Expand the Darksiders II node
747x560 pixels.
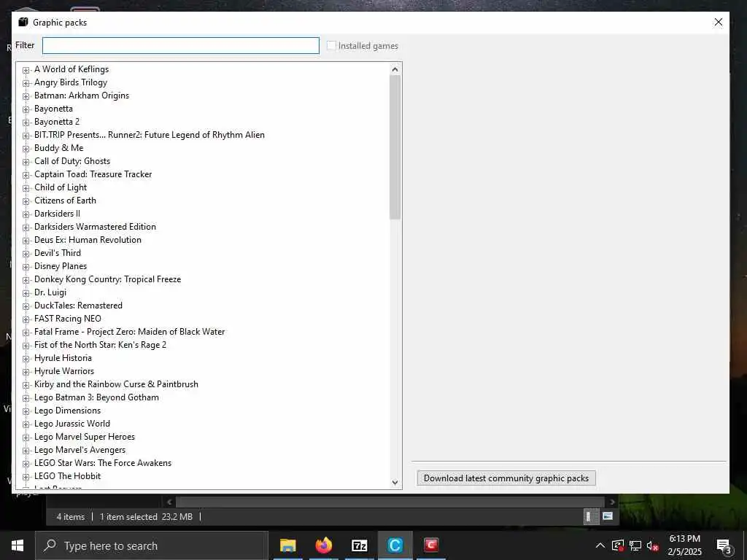pos(26,214)
